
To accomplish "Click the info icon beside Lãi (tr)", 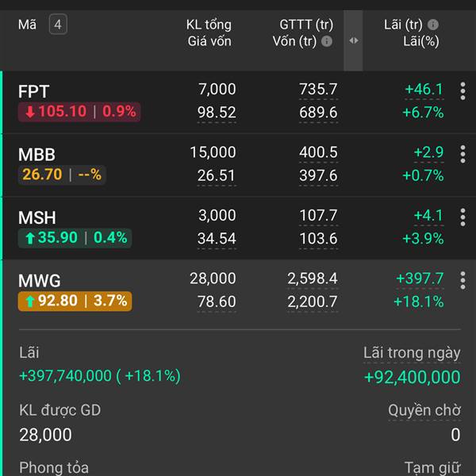I will 433,25.
